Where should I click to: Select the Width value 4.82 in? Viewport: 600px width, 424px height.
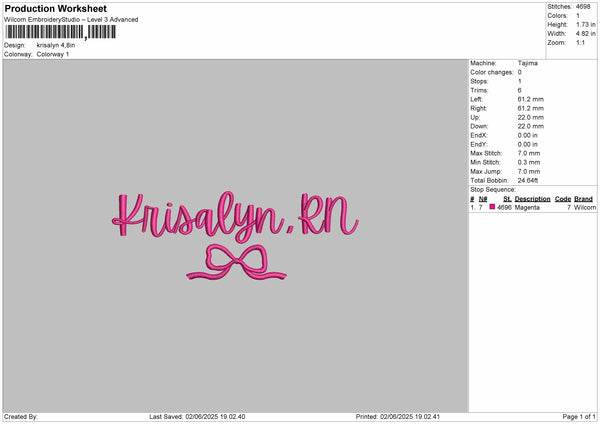tap(586, 34)
